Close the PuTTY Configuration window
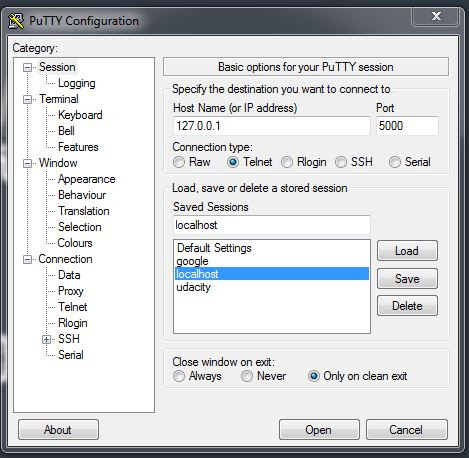 point(436,16)
